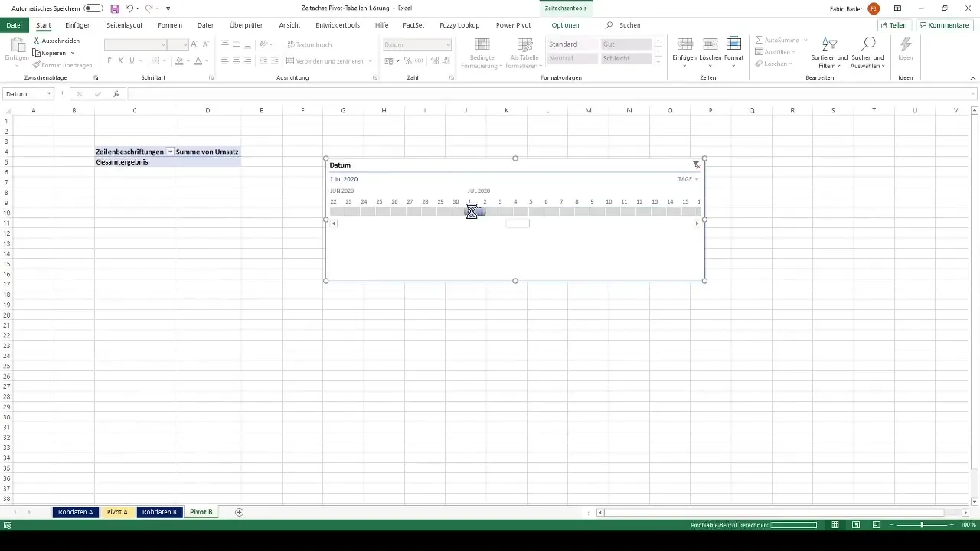The height and width of the screenshot is (551, 980).
Task: Add a new sheet with plus icon
Action: click(239, 512)
